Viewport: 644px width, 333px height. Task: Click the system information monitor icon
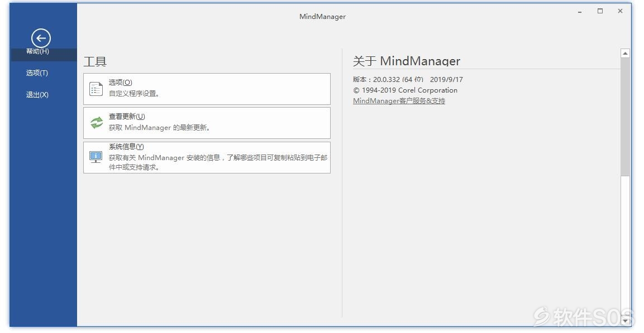point(96,157)
